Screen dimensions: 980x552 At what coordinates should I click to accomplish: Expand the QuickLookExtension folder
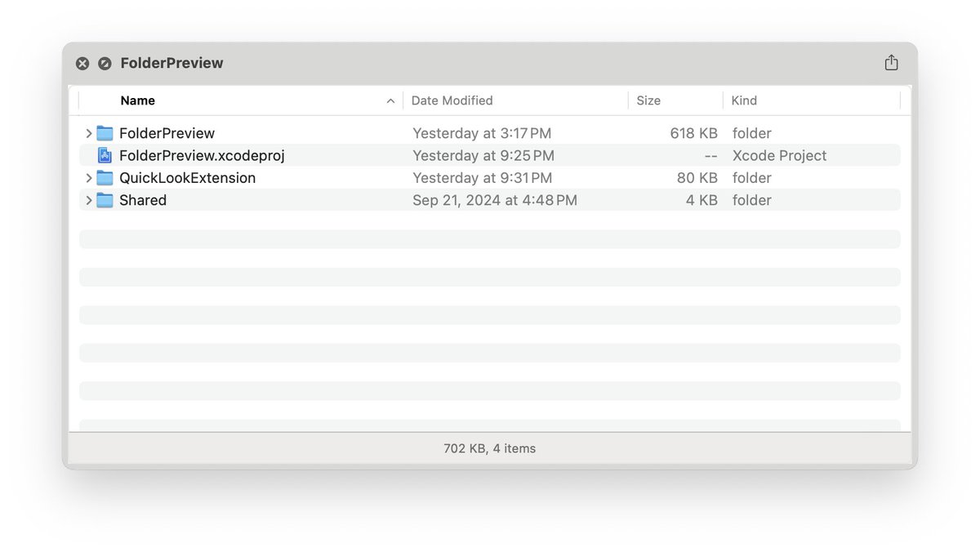click(88, 178)
